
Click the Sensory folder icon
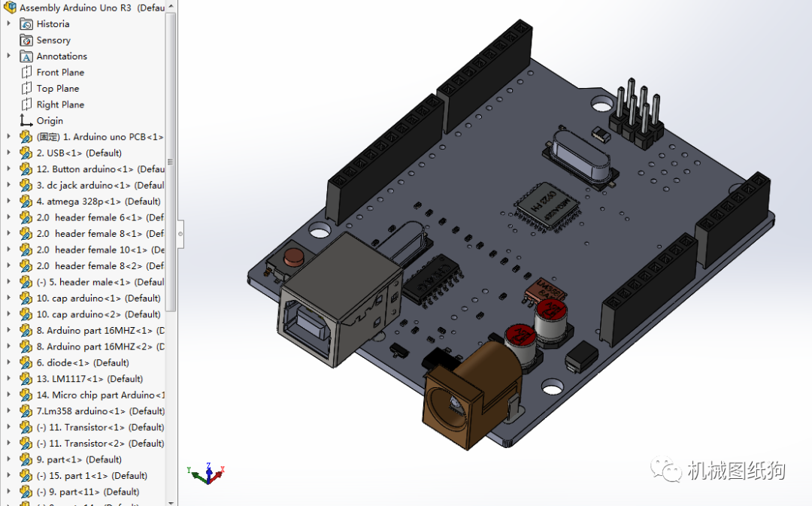click(x=26, y=40)
